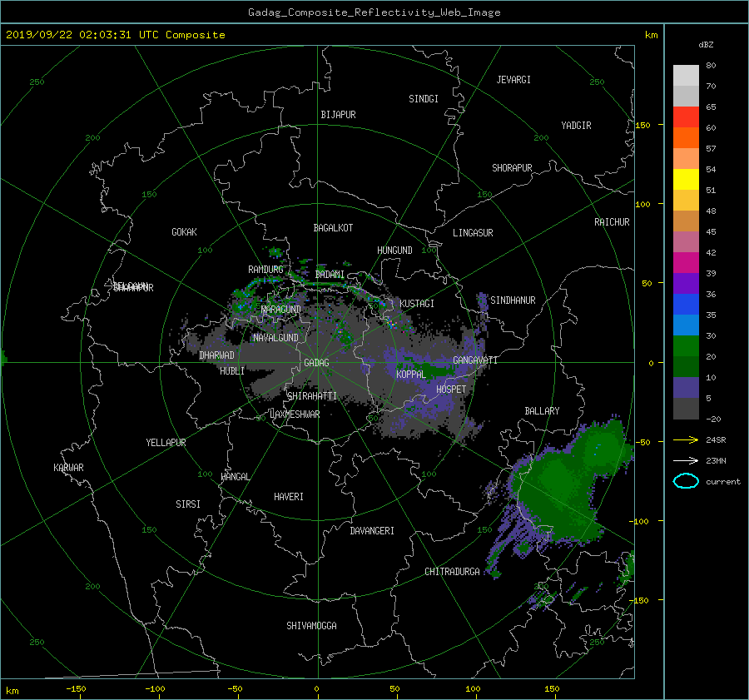Click the GANGAVATI city label
The height and width of the screenshot is (700, 749).
[475, 360]
